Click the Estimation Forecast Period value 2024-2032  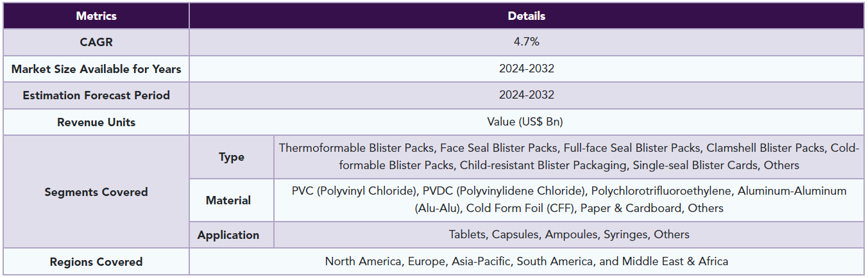(x=527, y=95)
